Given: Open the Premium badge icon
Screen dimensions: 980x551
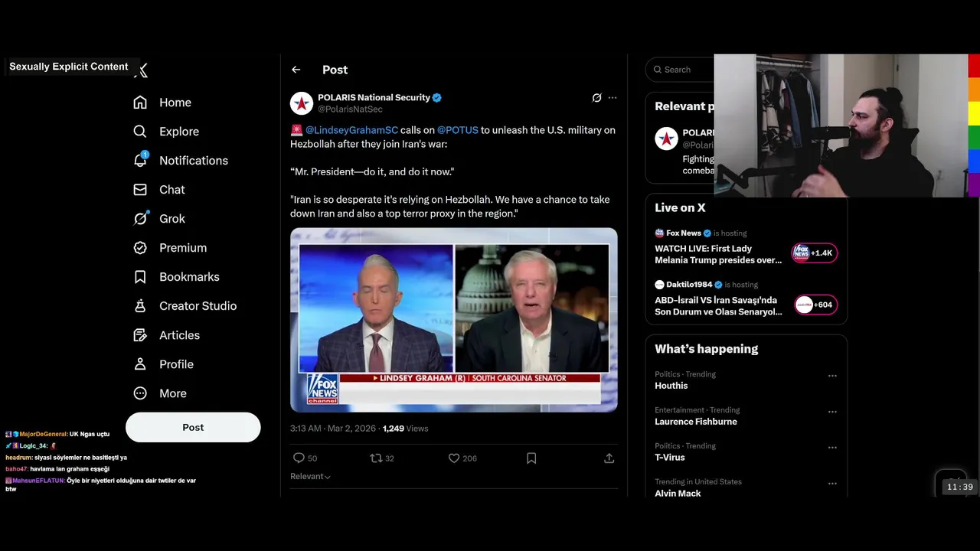Looking at the screenshot, I should (x=140, y=248).
